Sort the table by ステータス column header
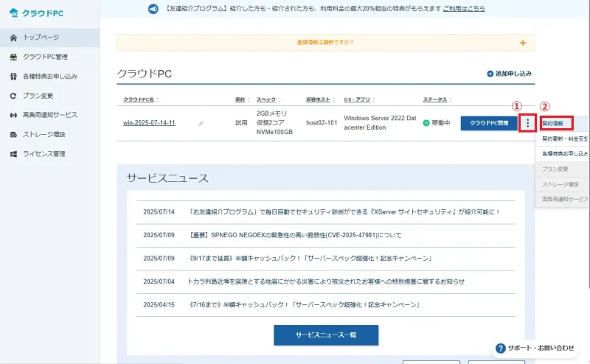This screenshot has width=590, height=364. [440, 99]
